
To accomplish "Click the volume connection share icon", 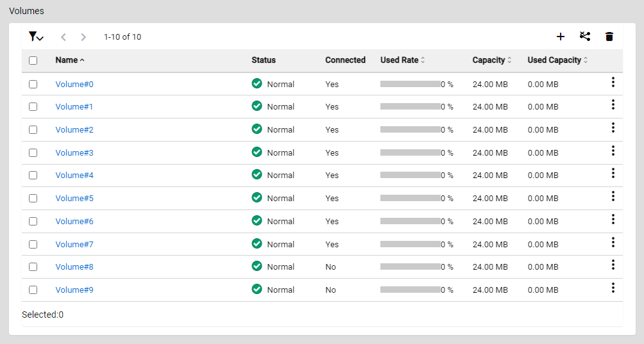I will point(584,37).
